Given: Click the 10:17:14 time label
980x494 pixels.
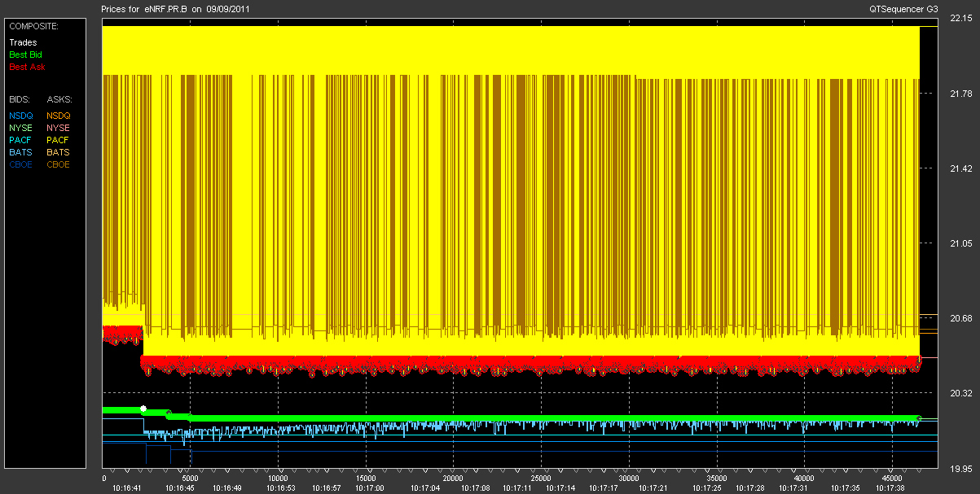Looking at the screenshot, I should tap(560, 488).
